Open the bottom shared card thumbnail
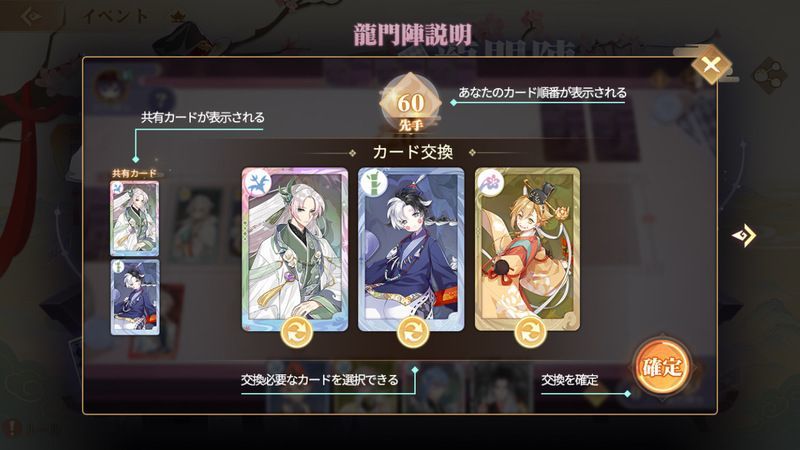The height and width of the screenshot is (450, 800). click(135, 297)
